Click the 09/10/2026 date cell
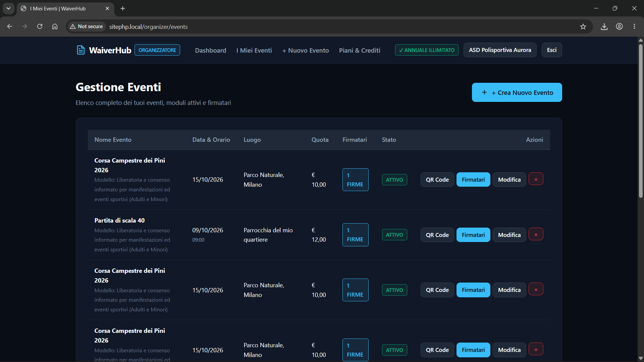The width and height of the screenshot is (644, 362). tap(208, 230)
